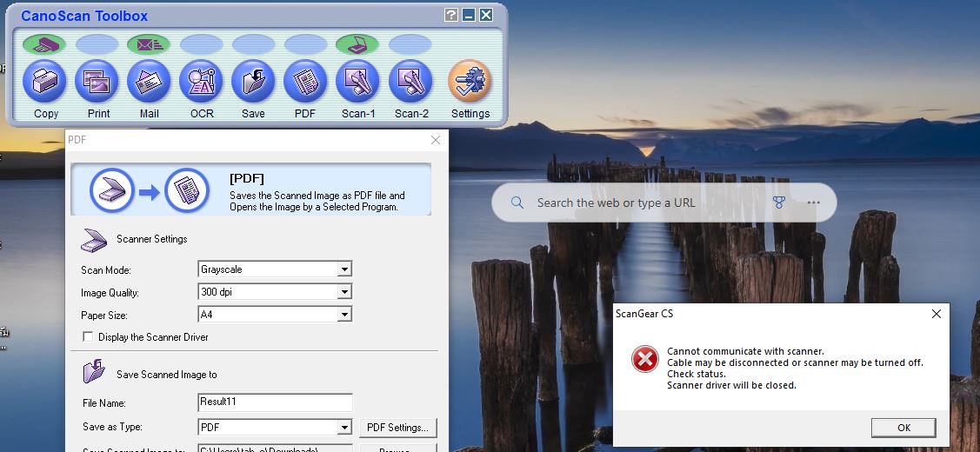Click the Cannot communicate with scanner. message
980x452 pixels.
[745, 351]
